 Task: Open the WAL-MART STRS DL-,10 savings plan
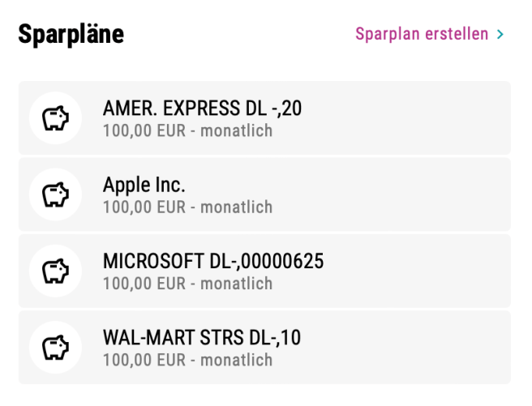point(202,336)
